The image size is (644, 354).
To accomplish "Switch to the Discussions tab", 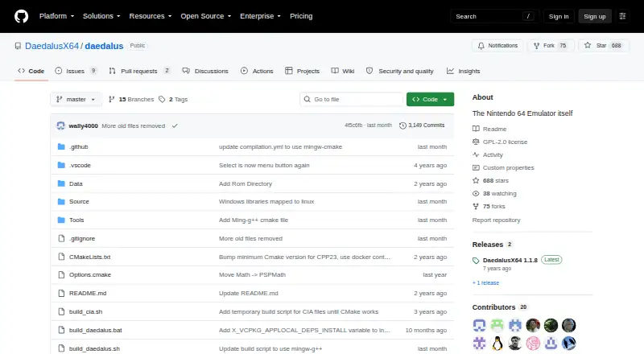I will pos(205,71).
